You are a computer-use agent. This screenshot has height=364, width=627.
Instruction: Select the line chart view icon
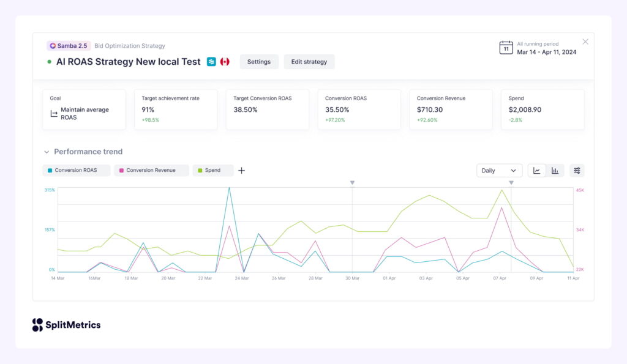point(537,171)
